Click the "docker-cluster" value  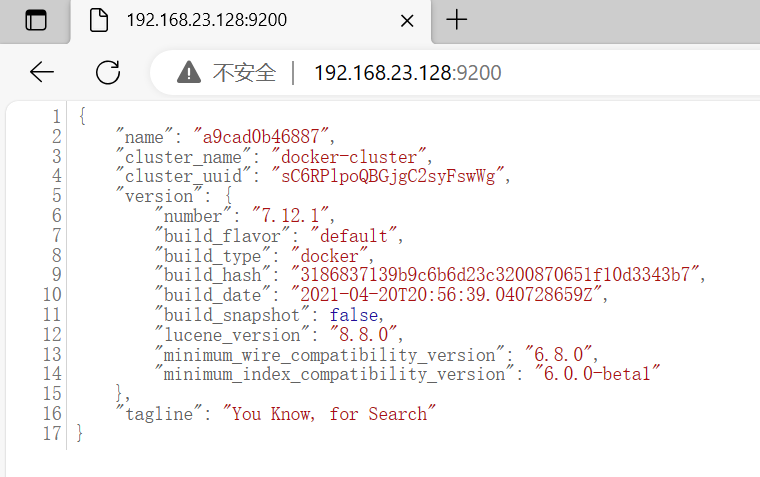[349, 157]
